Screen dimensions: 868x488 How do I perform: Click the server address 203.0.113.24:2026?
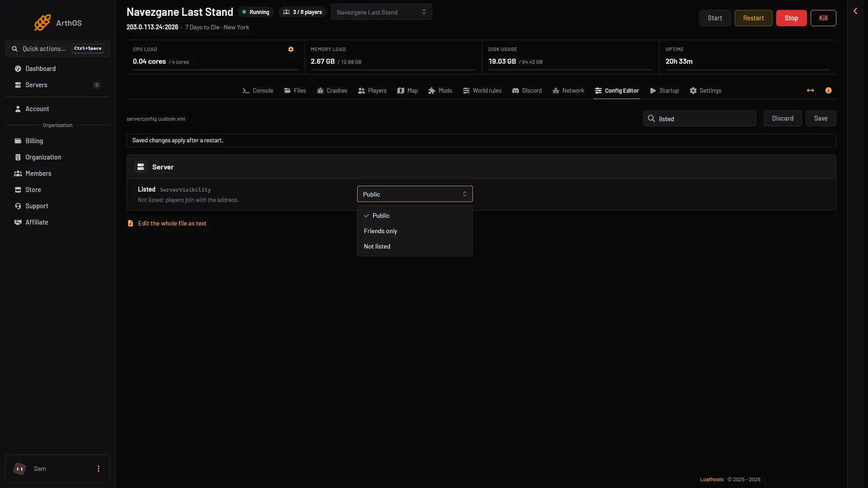click(x=152, y=27)
